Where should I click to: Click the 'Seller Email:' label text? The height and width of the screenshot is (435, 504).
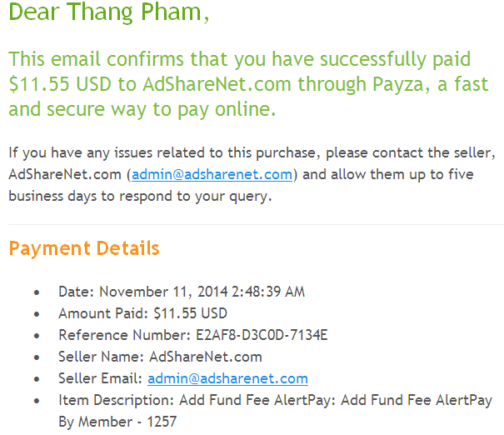point(99,378)
